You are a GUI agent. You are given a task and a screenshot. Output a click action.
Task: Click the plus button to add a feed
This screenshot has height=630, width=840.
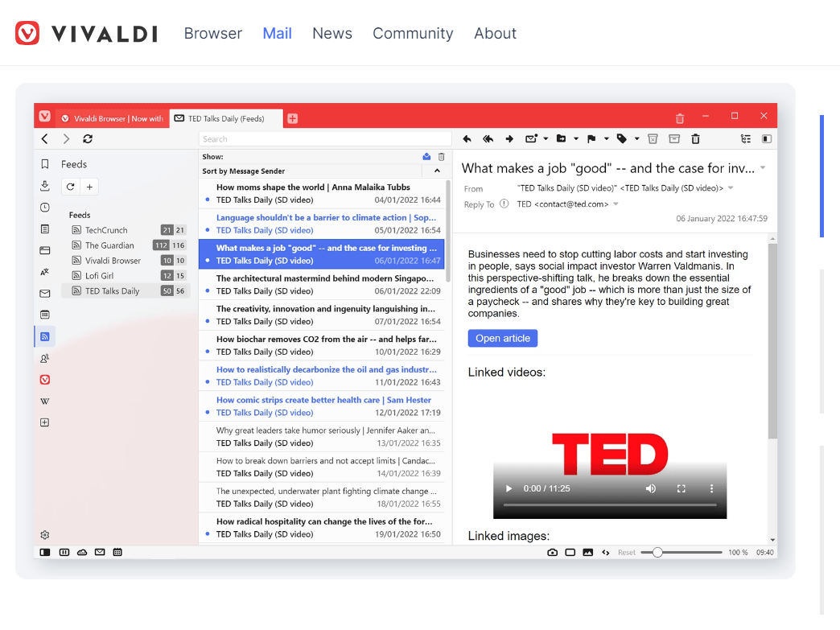89,187
